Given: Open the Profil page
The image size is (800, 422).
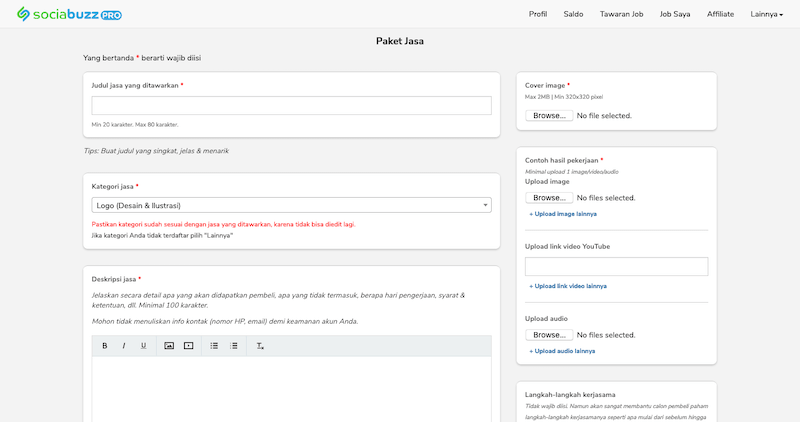Looking at the screenshot, I should tap(538, 14).
